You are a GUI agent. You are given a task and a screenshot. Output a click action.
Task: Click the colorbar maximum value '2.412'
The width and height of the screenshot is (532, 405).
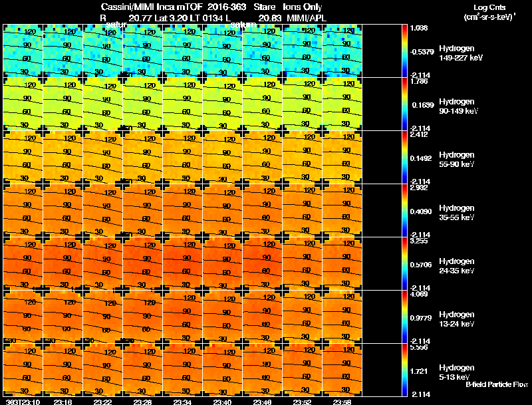click(x=419, y=134)
